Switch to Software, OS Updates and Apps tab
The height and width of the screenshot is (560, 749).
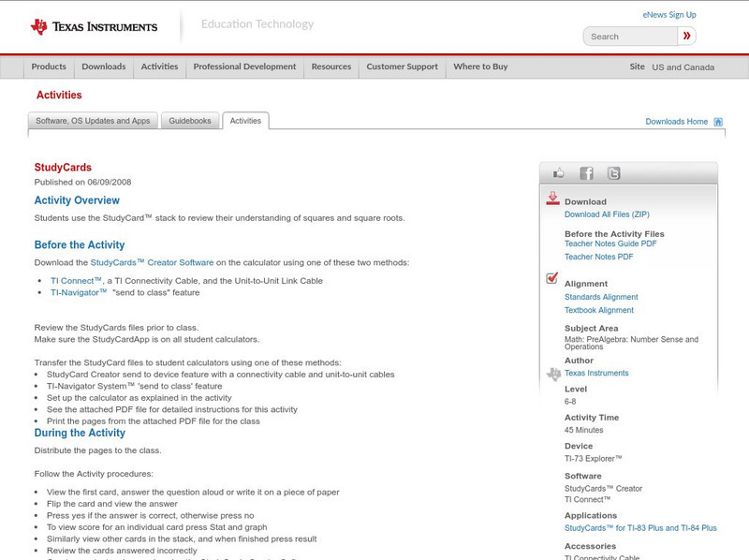point(93,121)
